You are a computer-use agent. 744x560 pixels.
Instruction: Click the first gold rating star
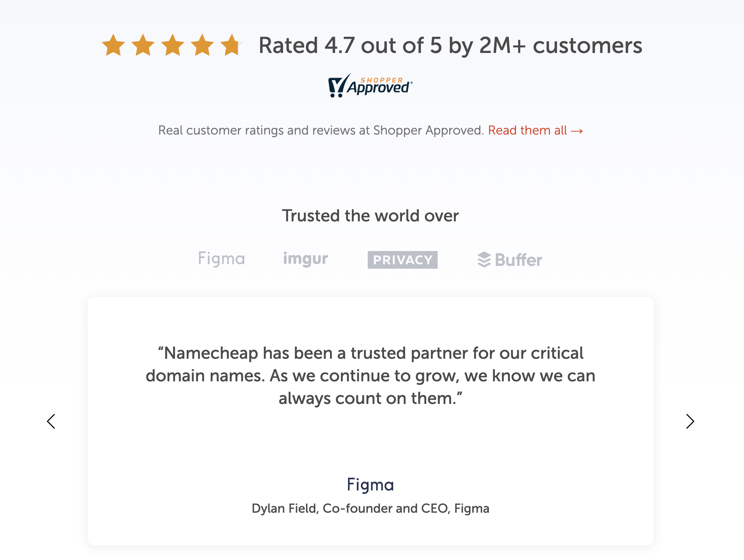pos(114,45)
